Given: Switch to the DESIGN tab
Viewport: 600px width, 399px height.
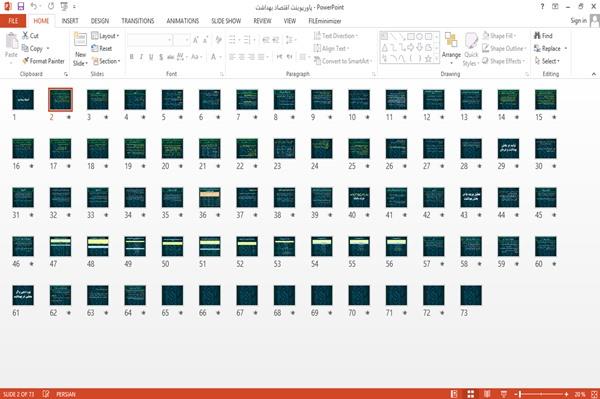Looking at the screenshot, I should click(99, 21).
